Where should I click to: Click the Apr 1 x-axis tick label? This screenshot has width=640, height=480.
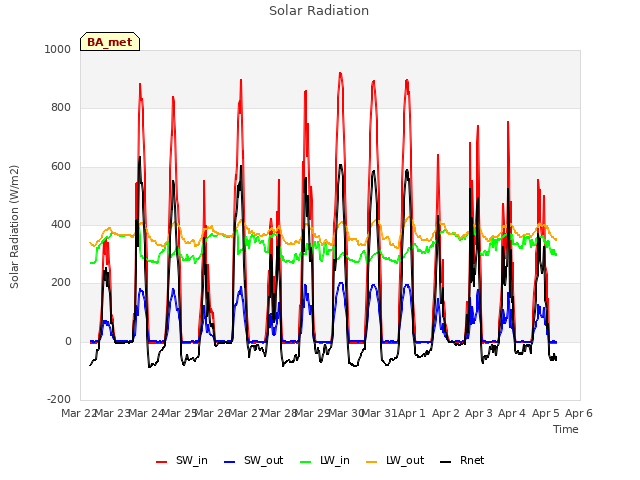pyautogui.click(x=412, y=413)
